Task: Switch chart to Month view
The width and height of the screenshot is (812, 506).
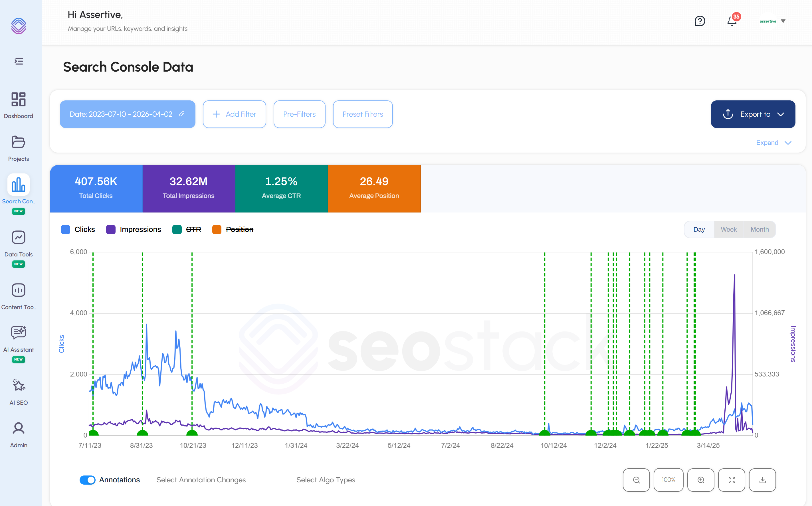Action: [x=760, y=230]
